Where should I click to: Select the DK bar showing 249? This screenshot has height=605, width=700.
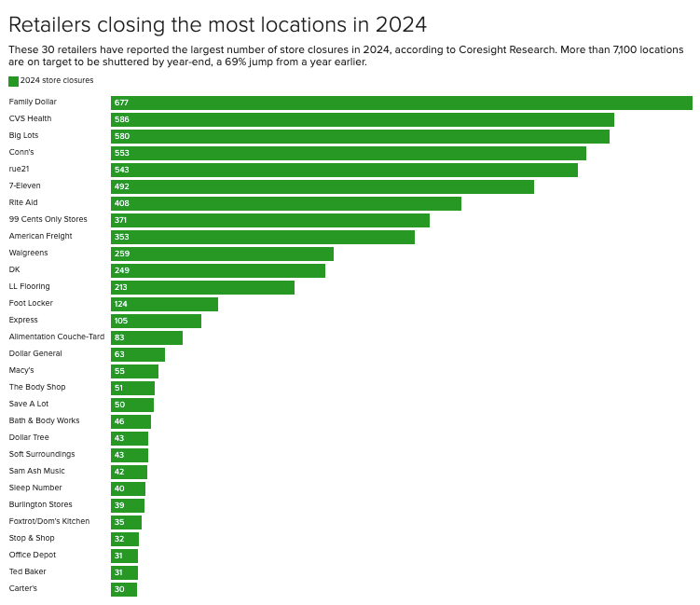pyautogui.click(x=218, y=270)
